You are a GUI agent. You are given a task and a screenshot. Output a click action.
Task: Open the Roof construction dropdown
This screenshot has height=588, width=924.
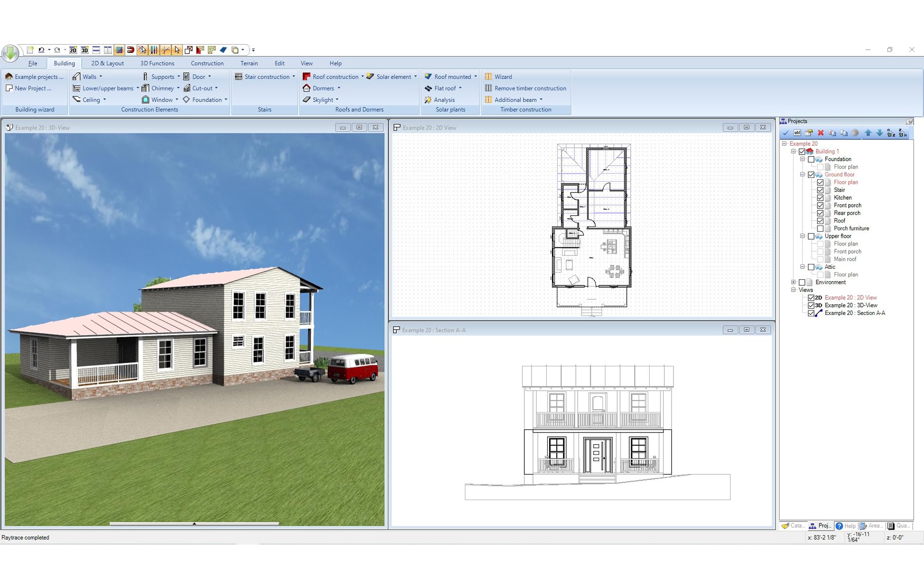click(362, 77)
